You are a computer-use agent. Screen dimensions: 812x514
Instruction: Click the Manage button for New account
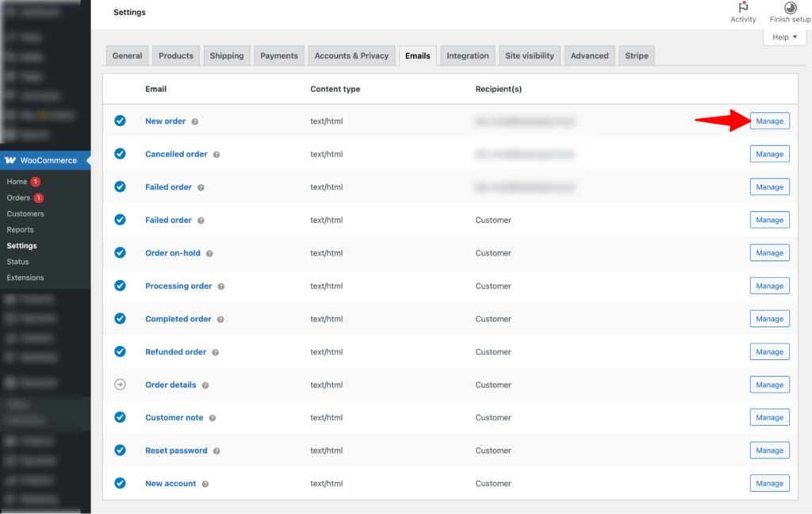tap(769, 482)
